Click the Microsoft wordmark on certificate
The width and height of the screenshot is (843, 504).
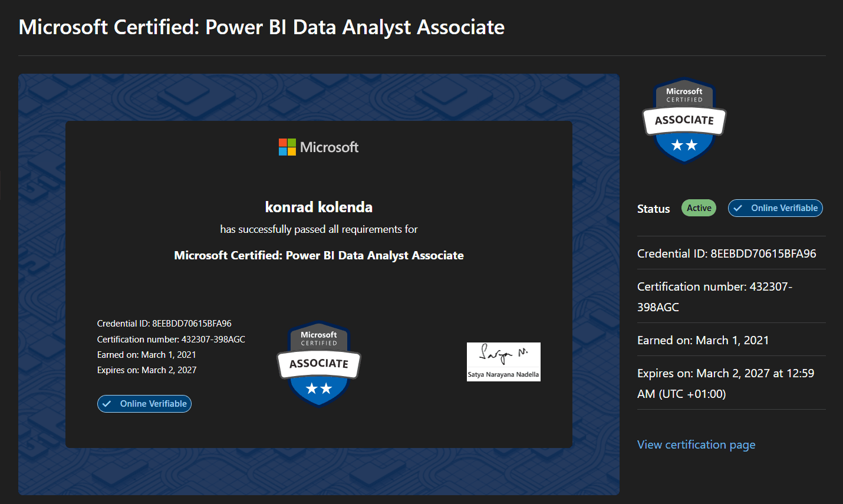click(x=329, y=147)
